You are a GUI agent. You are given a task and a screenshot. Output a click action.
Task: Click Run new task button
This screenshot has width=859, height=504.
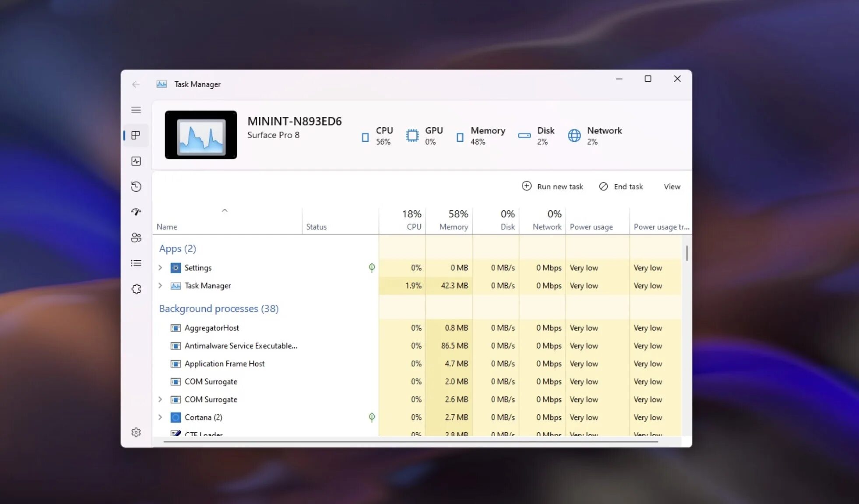(x=553, y=187)
